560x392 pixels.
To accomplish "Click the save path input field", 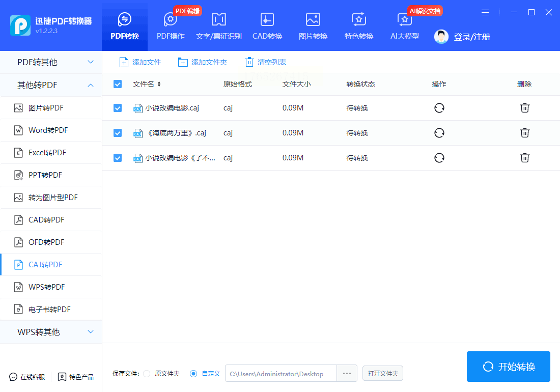I will pyautogui.click(x=281, y=374).
